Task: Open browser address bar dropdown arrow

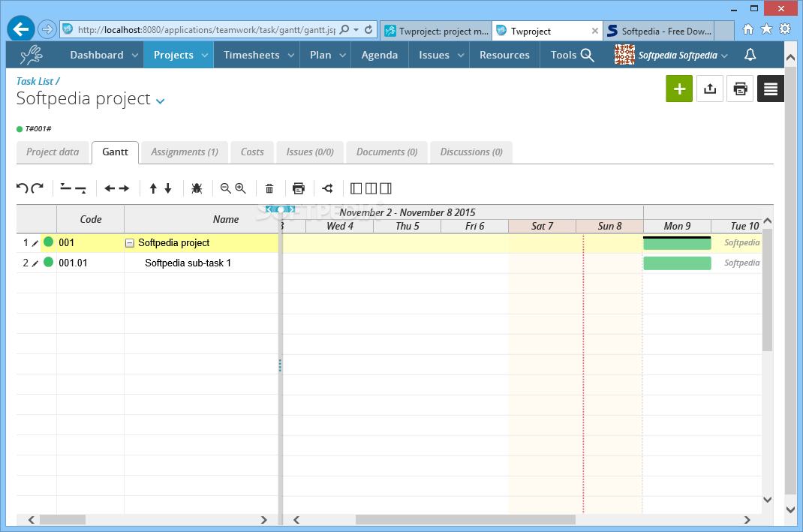Action: tap(356, 30)
